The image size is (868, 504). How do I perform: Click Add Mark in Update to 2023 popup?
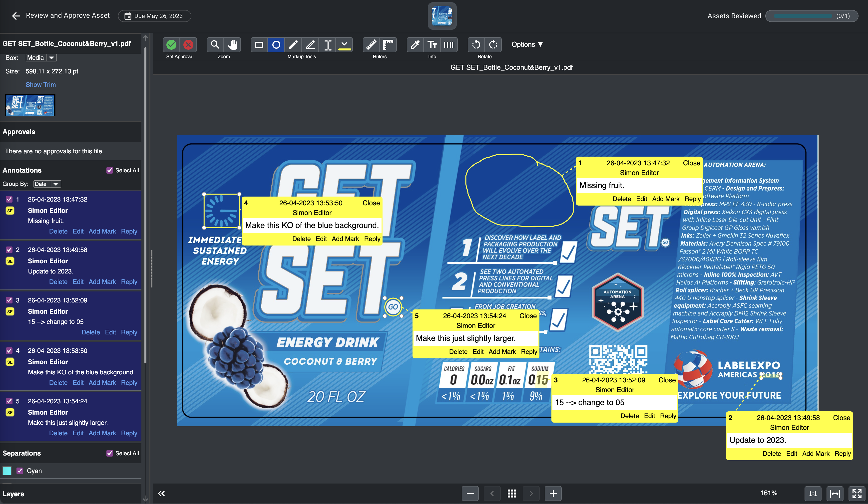(x=816, y=453)
